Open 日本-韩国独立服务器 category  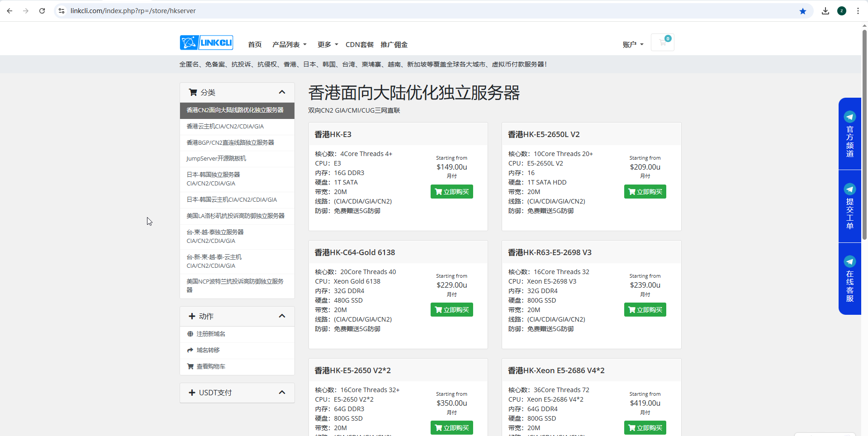point(237,179)
